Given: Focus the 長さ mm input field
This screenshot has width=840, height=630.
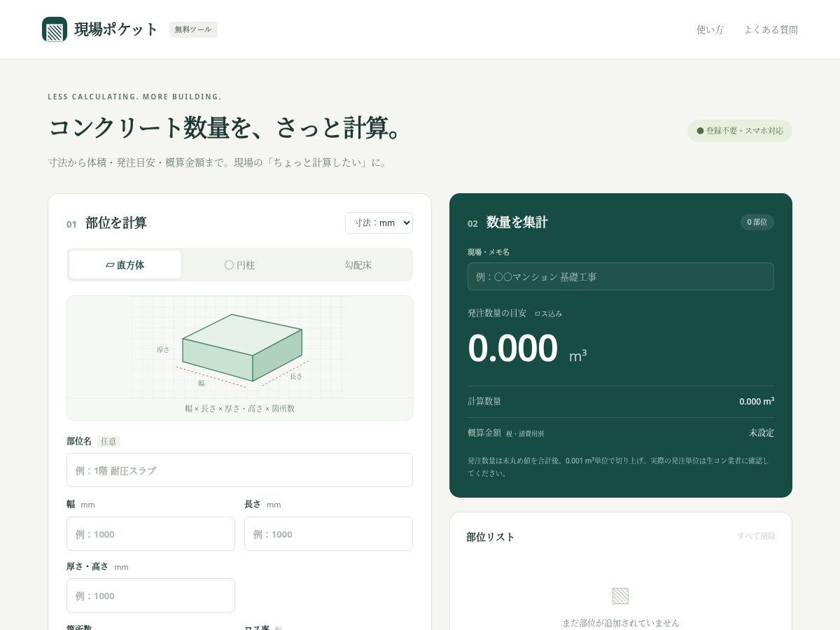Looking at the screenshot, I should click(328, 533).
